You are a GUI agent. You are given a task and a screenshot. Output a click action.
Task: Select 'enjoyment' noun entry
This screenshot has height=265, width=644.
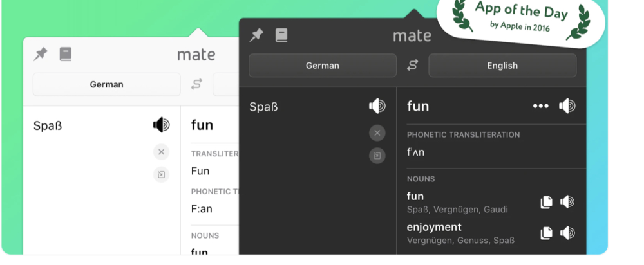[434, 227]
